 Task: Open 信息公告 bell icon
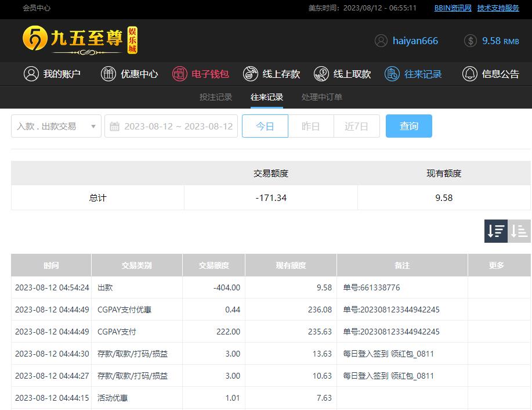469,74
